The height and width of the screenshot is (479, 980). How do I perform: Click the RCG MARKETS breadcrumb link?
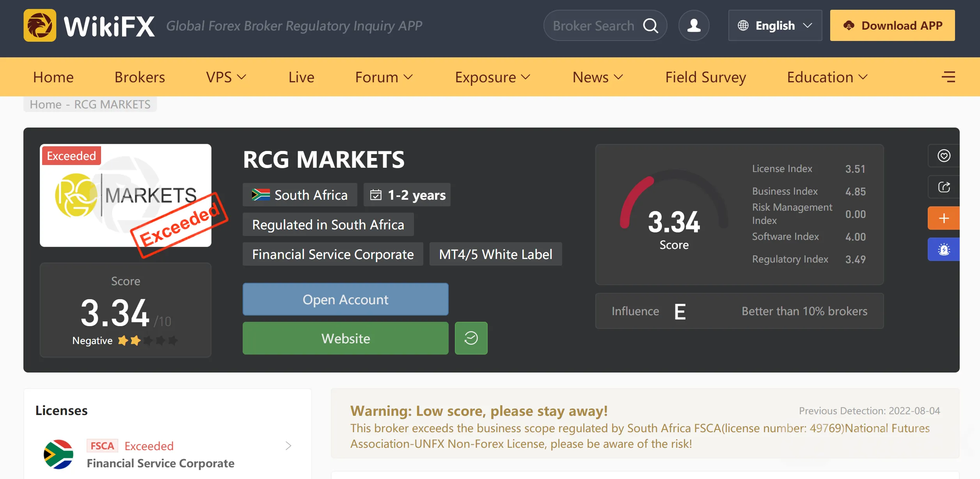[x=112, y=104]
